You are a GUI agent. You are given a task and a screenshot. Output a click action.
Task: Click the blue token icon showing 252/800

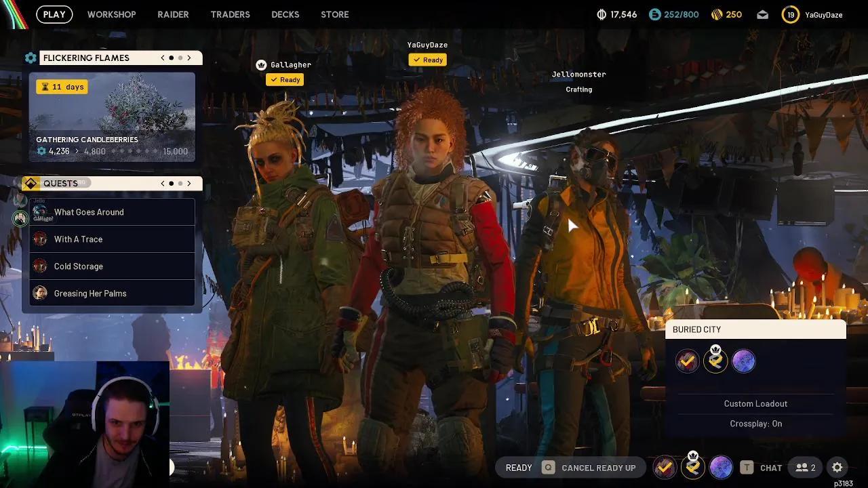pos(654,14)
